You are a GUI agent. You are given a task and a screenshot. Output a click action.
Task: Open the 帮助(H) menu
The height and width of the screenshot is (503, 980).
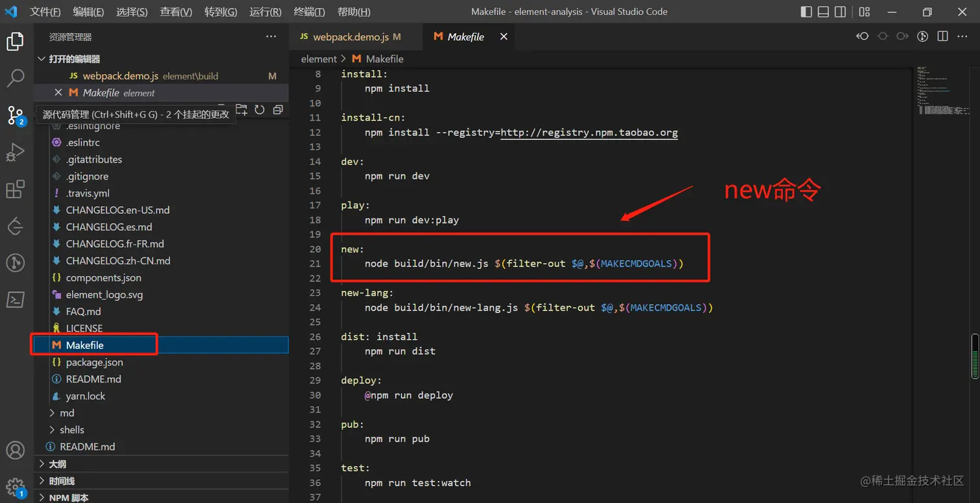(354, 12)
